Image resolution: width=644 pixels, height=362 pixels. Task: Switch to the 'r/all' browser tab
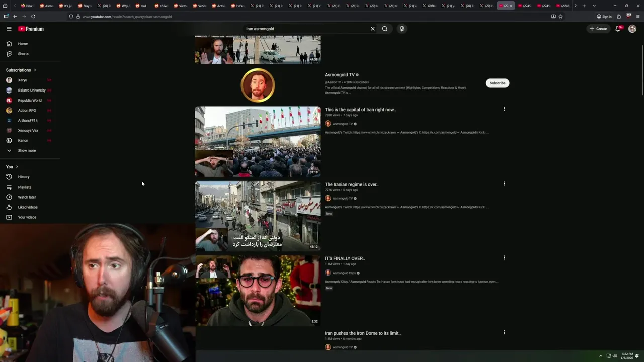click(143, 6)
